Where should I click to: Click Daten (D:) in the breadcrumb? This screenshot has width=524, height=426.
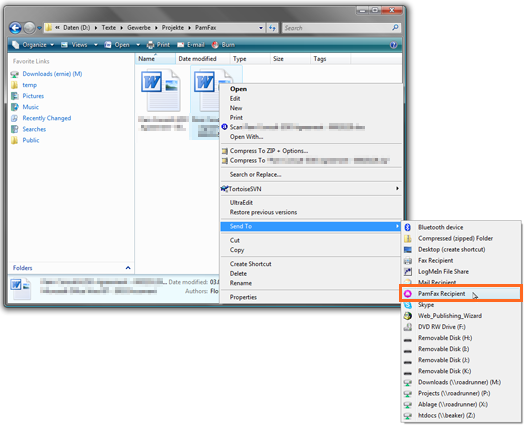pyautogui.click(x=77, y=28)
